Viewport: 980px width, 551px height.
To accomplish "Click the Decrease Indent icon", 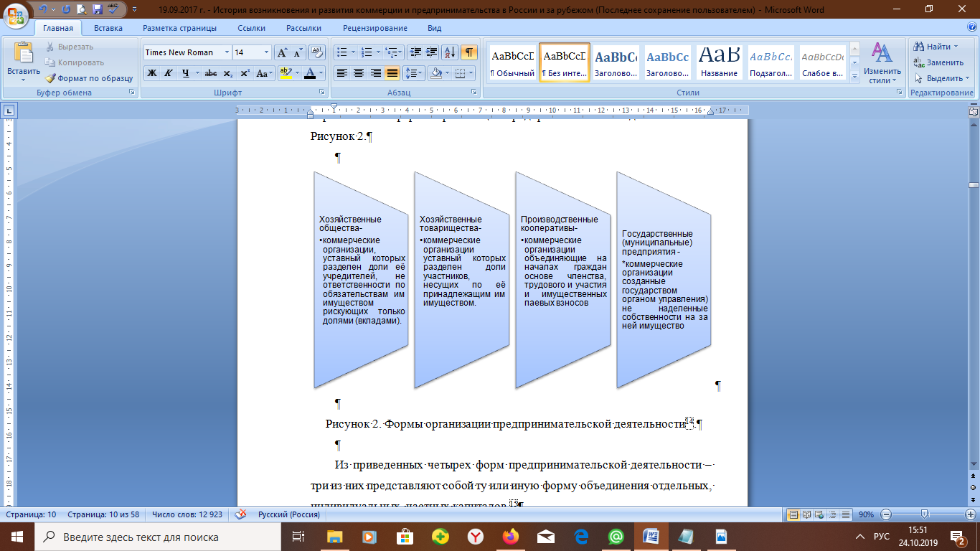I will pos(415,52).
